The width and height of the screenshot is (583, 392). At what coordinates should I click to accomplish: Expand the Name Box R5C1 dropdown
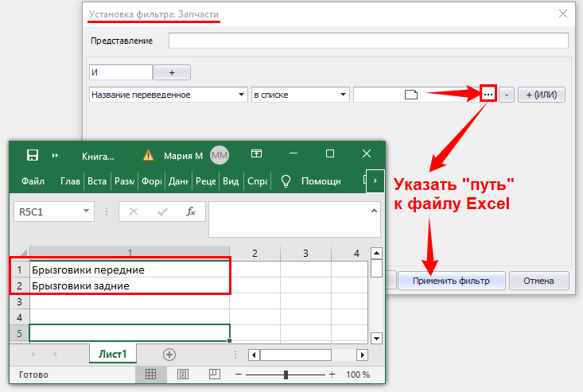coord(86,212)
